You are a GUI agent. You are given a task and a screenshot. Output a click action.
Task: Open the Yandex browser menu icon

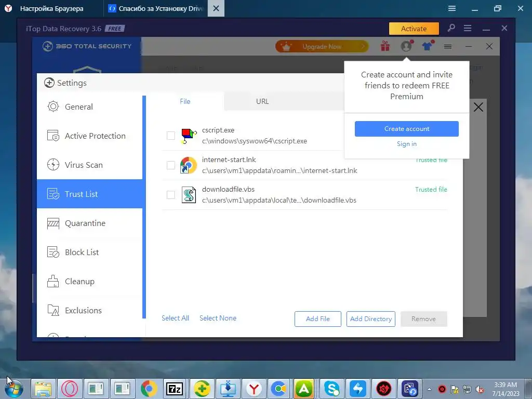click(x=452, y=8)
